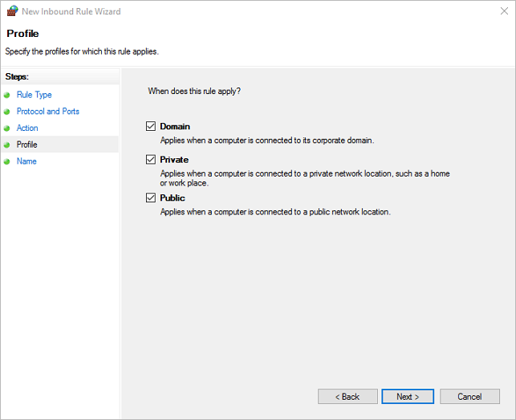516x420 pixels.
Task: Open the Protocol and Ports step
Action: 47,112
